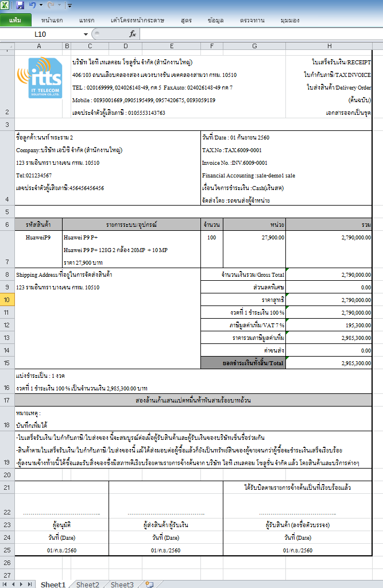Click the Undo arrow icon
Screen dimensions: 383x588
pyautogui.click(x=33, y=5)
